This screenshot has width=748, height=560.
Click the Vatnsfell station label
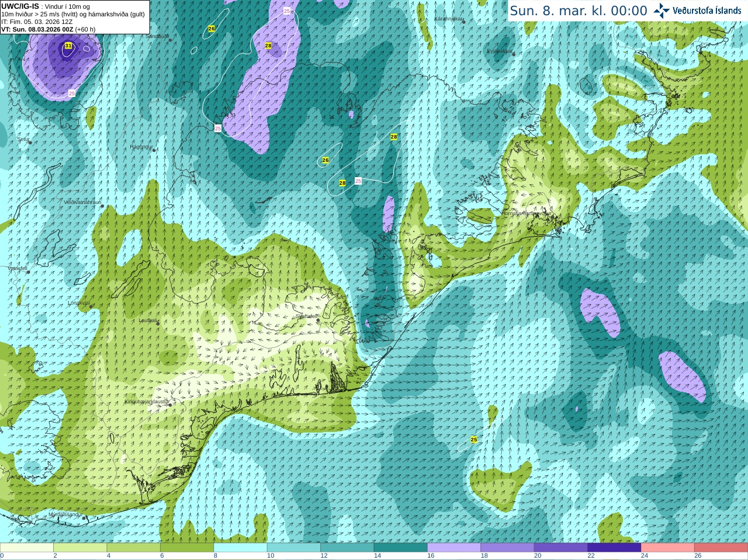tap(18, 268)
